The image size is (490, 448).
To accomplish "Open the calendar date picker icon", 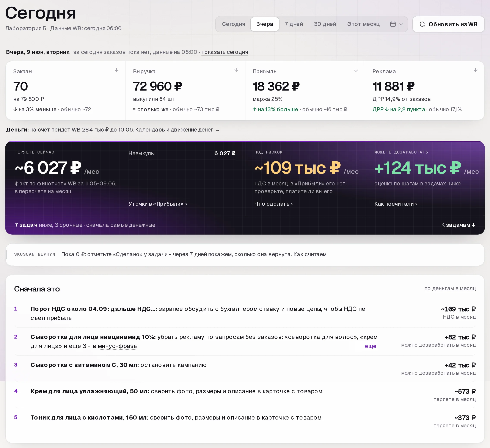I will click(393, 24).
